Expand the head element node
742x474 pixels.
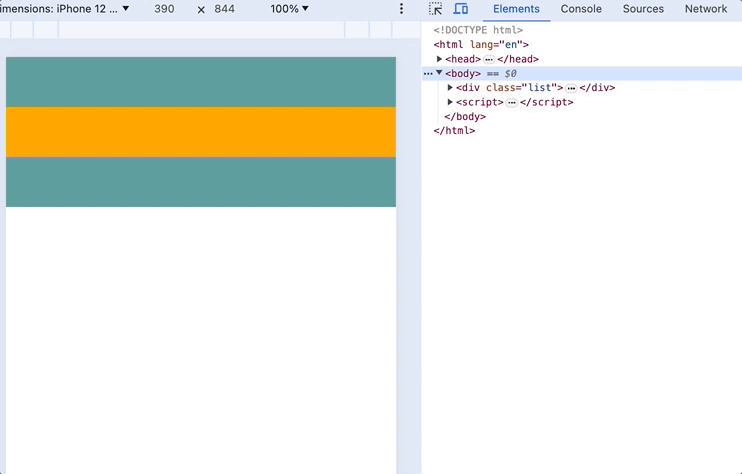coord(439,59)
